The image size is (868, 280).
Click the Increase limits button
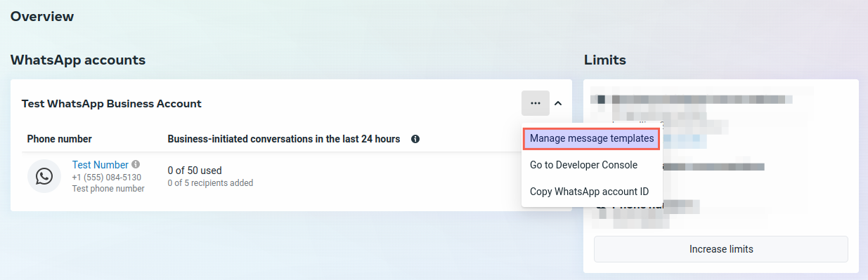coord(721,249)
